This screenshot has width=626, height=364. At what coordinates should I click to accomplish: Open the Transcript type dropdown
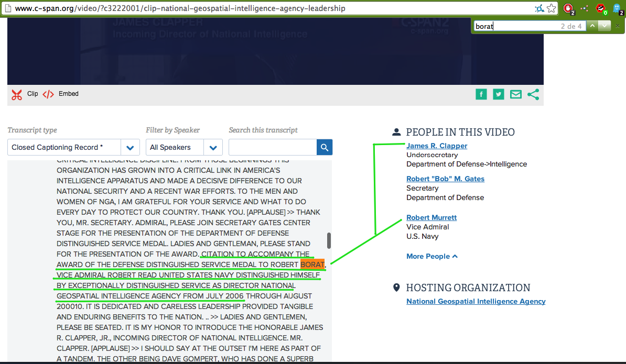[x=73, y=148]
